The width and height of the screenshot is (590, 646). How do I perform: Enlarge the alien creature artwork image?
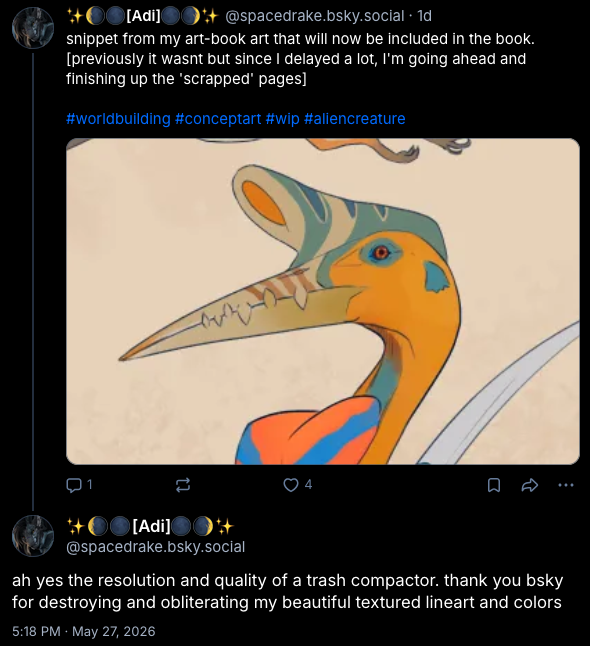[323, 301]
